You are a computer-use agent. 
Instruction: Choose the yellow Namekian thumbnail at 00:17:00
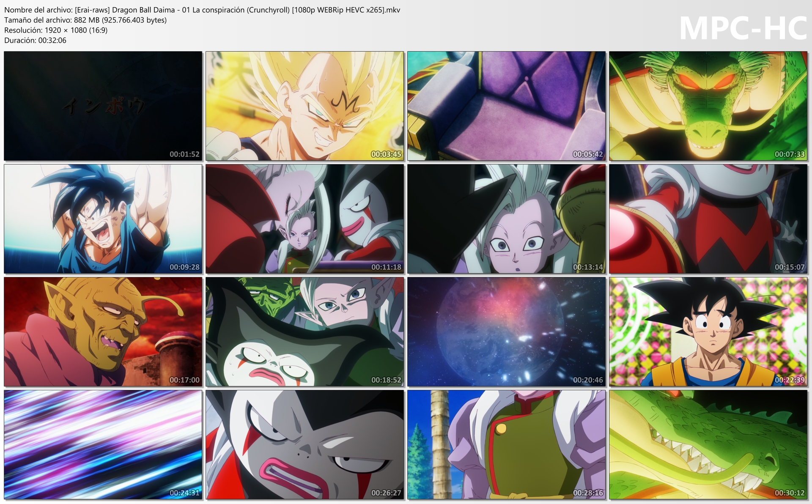point(103,332)
